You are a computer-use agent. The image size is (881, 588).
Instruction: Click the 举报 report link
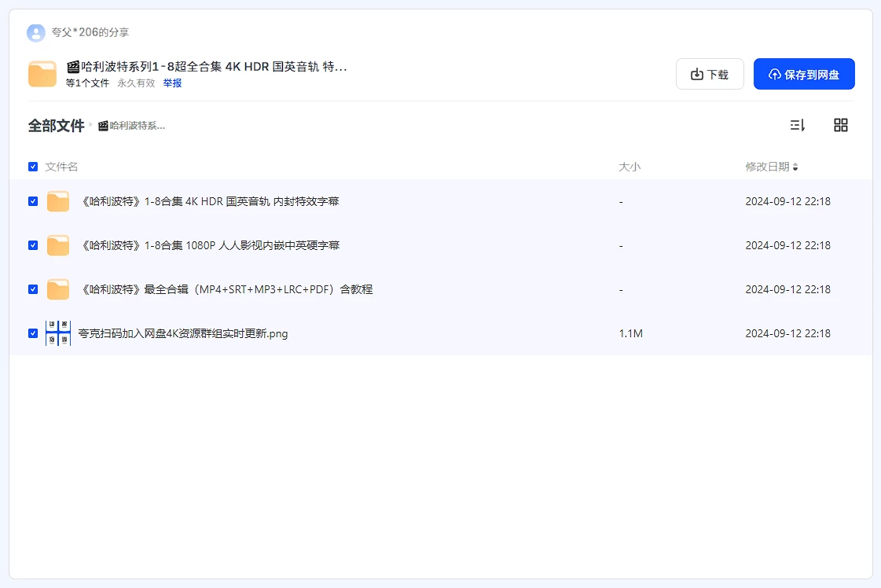pyautogui.click(x=172, y=83)
